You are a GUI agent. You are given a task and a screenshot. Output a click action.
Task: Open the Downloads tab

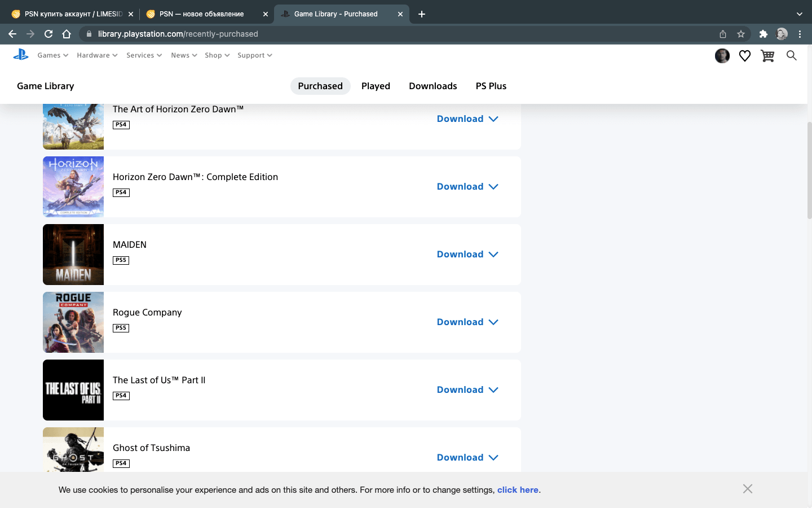(433, 86)
